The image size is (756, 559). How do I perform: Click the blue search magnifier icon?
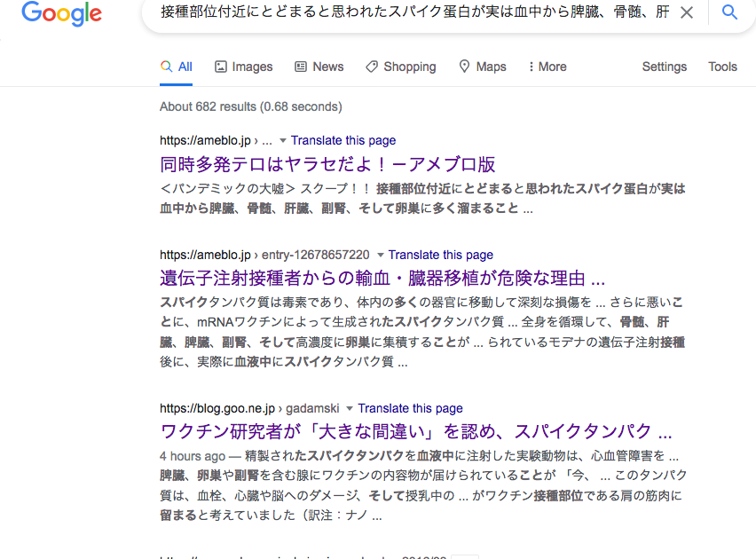729,12
